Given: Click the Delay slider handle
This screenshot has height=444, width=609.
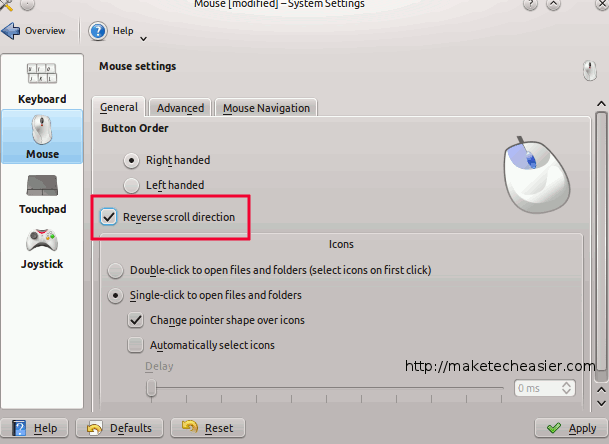Looking at the screenshot, I should click(151, 388).
